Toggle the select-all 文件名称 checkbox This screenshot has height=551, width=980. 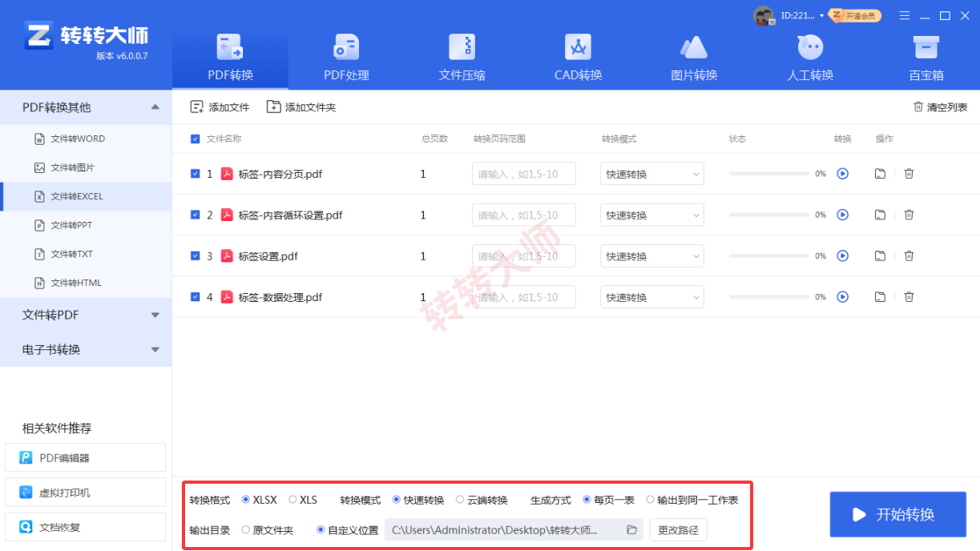(x=196, y=139)
